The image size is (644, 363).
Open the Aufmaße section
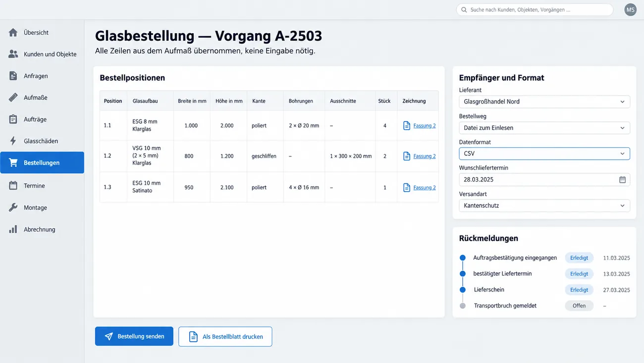coord(42,98)
